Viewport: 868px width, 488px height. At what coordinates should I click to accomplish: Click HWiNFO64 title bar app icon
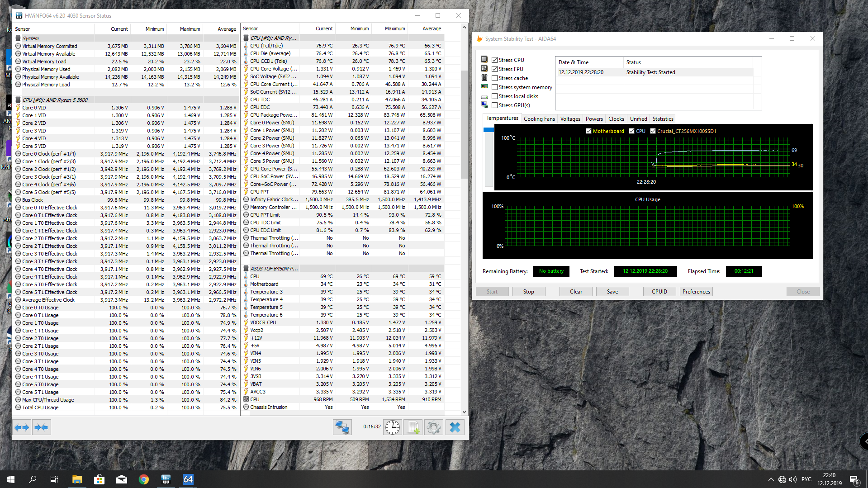[19, 16]
